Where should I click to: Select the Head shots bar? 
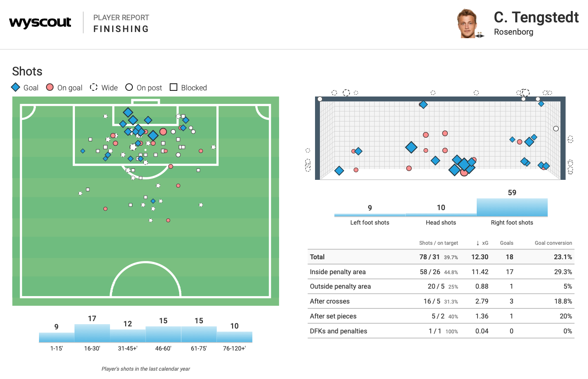[x=441, y=215]
